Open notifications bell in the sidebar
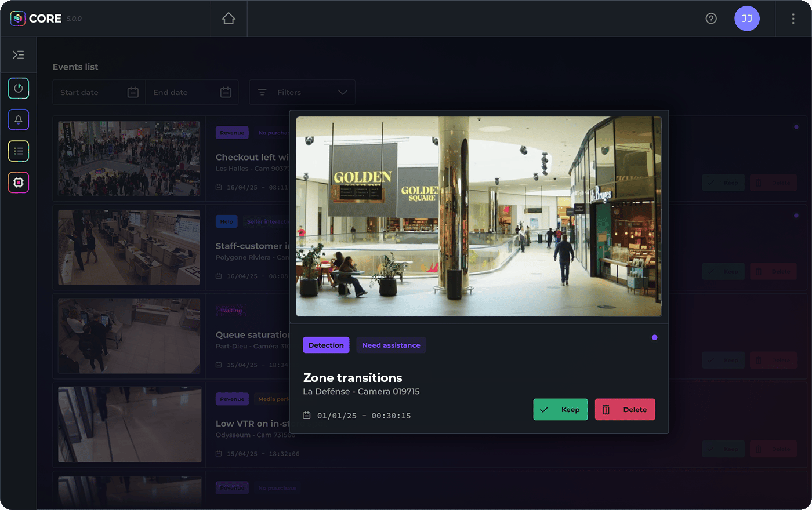Screen dimensions: 812x510 tap(19, 119)
